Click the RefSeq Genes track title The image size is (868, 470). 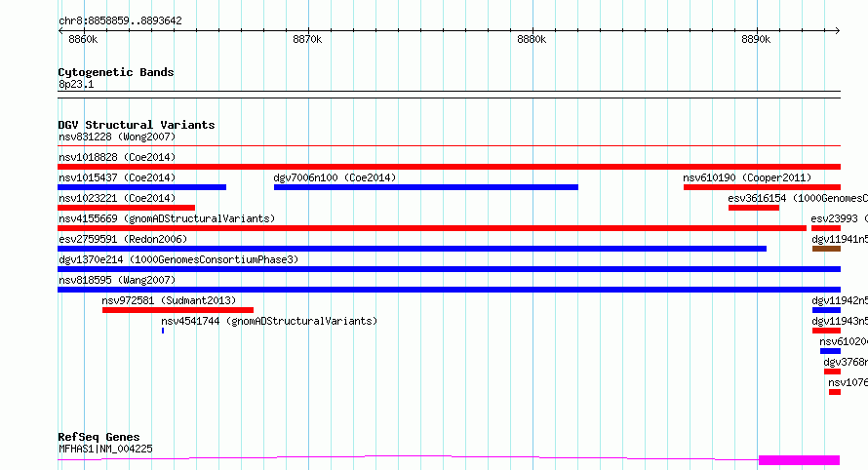pyautogui.click(x=99, y=437)
